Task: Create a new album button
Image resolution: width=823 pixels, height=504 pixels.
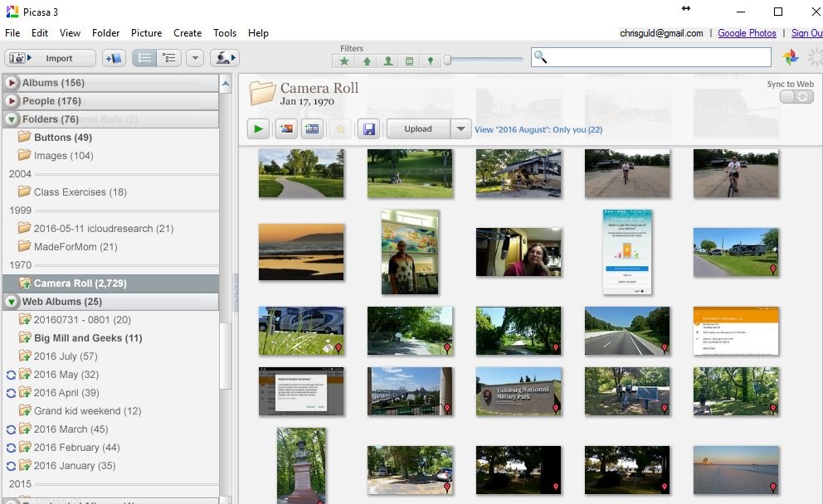Action: tap(114, 58)
